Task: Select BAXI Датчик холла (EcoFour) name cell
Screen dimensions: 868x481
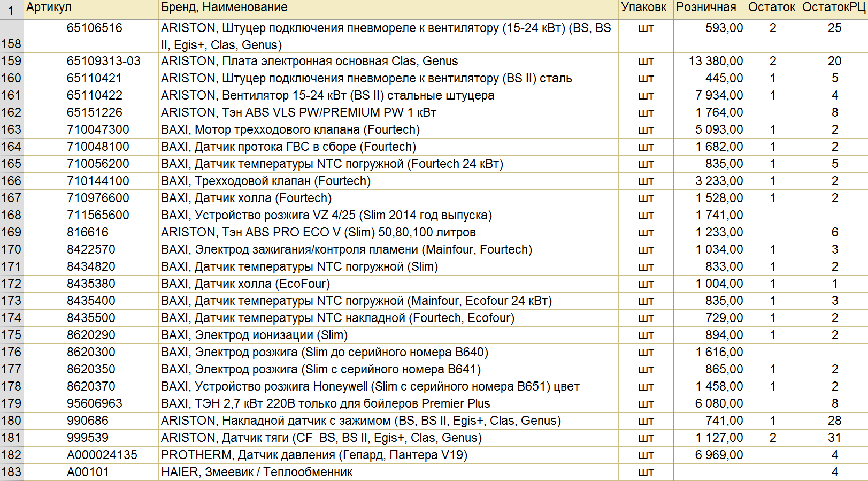Action: pyautogui.click(x=388, y=284)
